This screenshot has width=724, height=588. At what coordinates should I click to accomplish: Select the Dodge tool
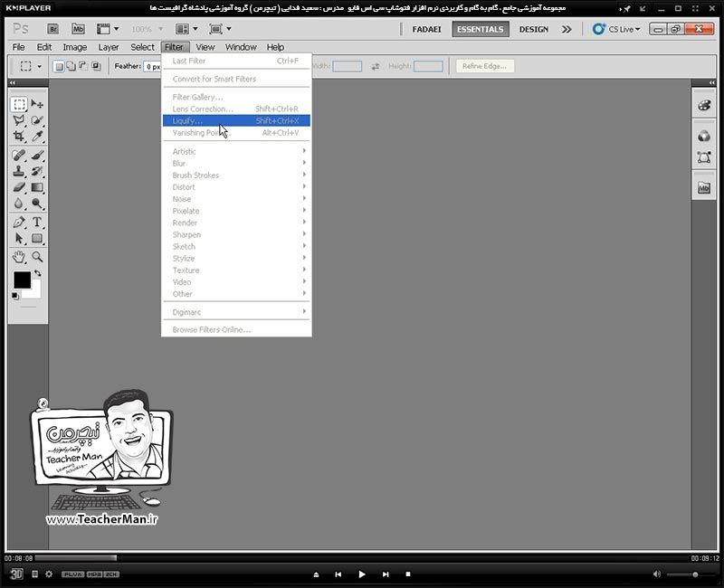point(37,204)
